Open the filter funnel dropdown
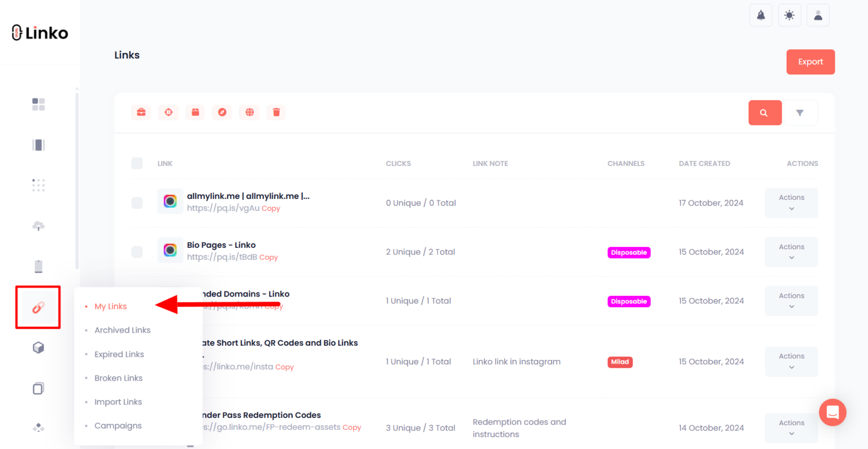The height and width of the screenshot is (449, 868). [800, 113]
